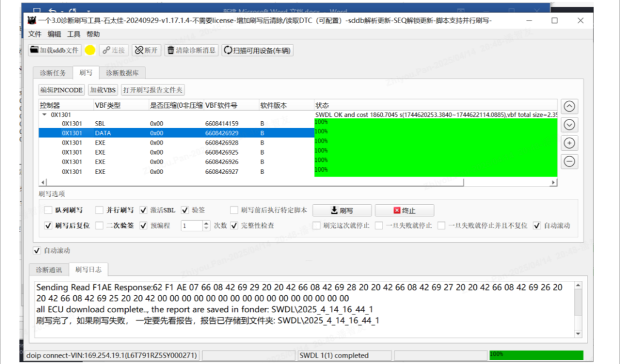Click the 断开 disconnect icon button
The height and width of the screenshot is (364, 620).
[146, 50]
